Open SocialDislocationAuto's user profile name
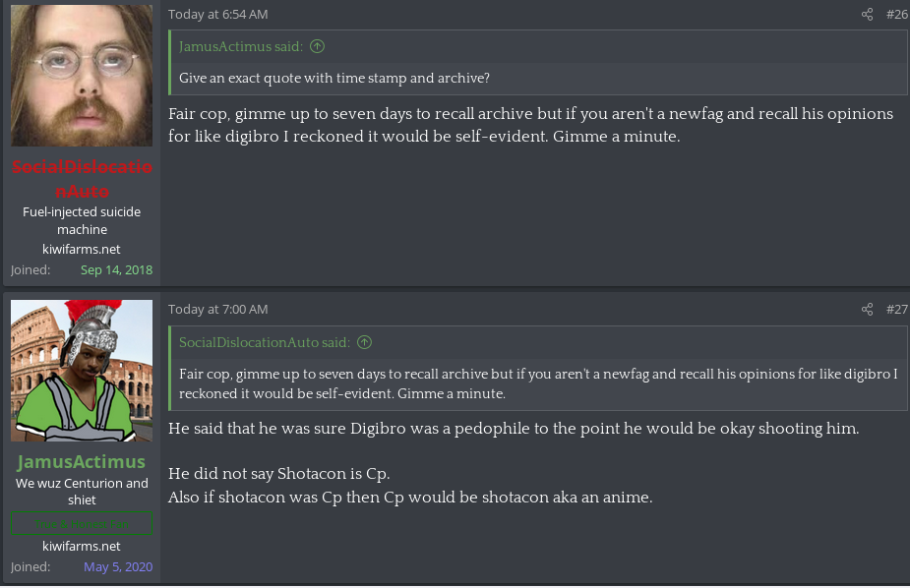910x588 pixels. pyautogui.click(x=82, y=179)
